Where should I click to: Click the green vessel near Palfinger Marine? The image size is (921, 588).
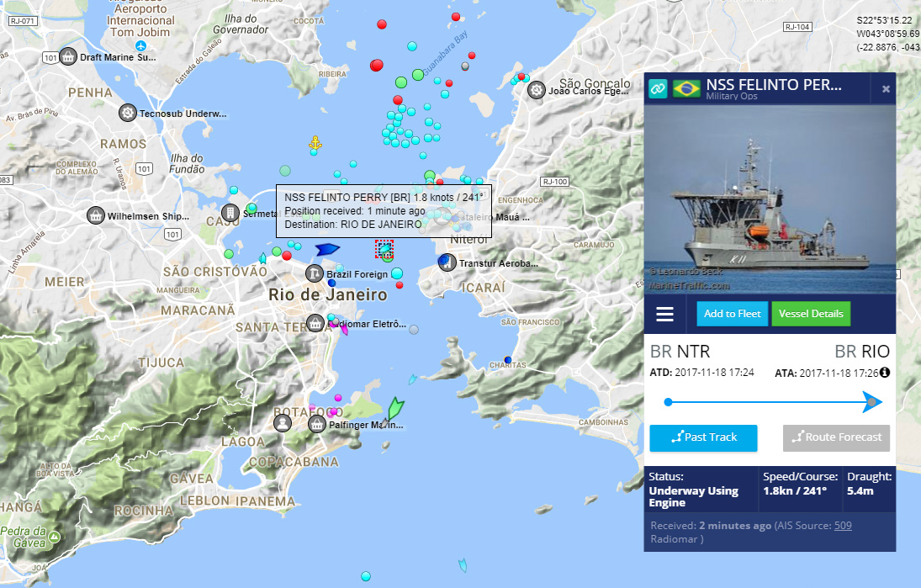(x=395, y=408)
